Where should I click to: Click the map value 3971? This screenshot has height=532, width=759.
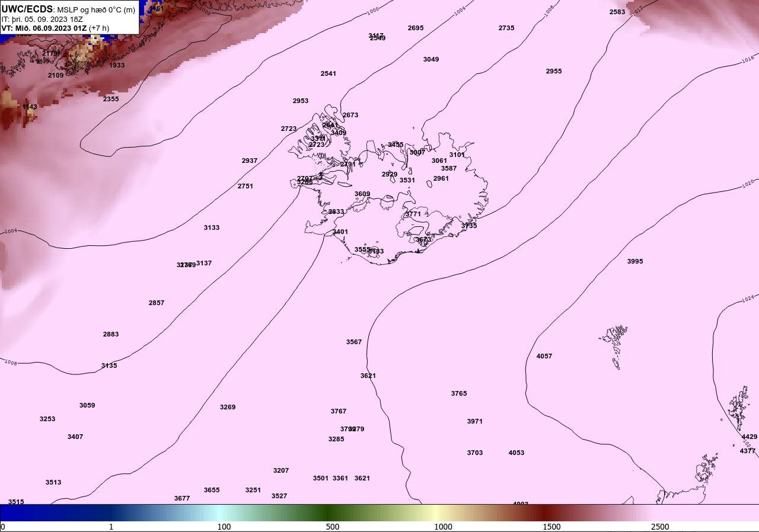475,421
